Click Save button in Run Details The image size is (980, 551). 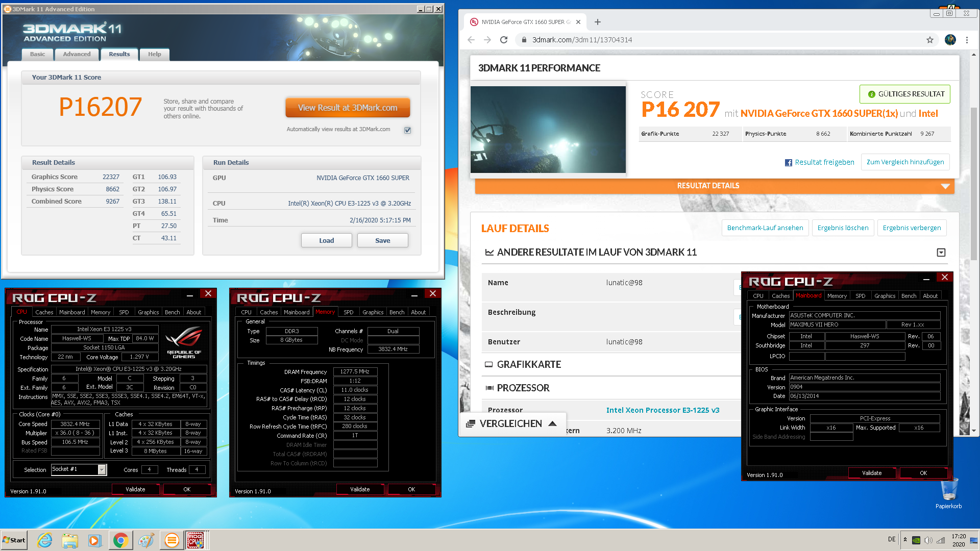pos(382,240)
